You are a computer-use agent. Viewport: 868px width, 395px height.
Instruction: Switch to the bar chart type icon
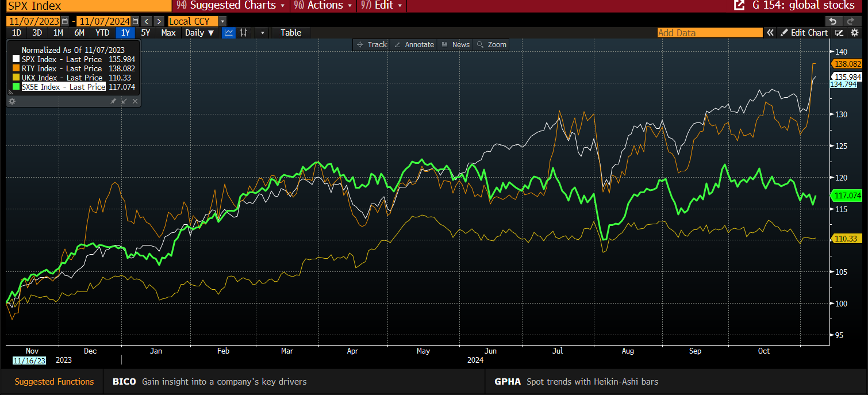tap(244, 33)
